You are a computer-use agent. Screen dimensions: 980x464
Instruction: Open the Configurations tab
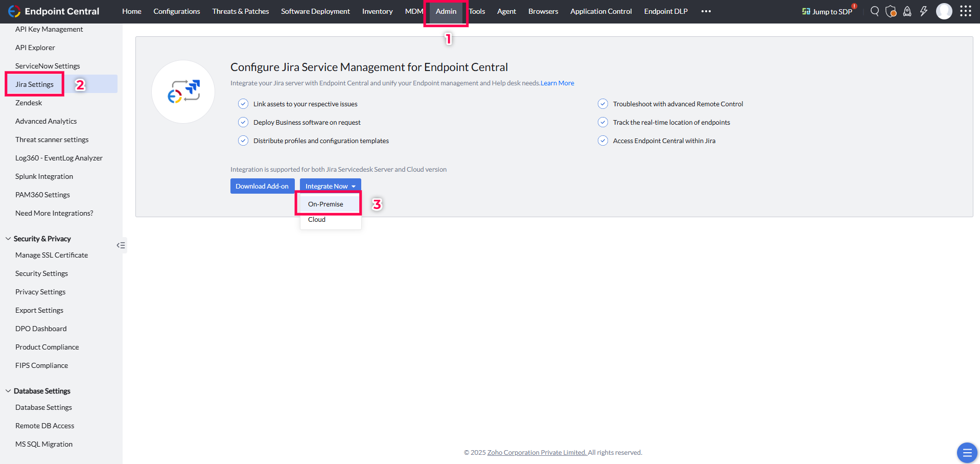[x=177, y=11]
